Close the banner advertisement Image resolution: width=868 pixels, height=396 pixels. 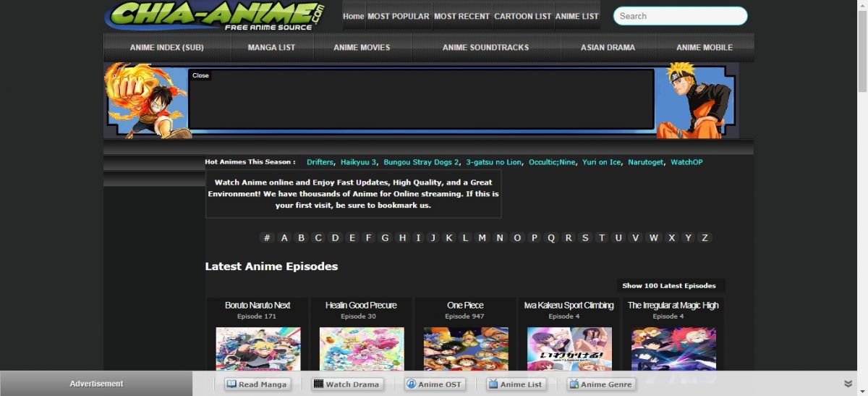[200, 75]
